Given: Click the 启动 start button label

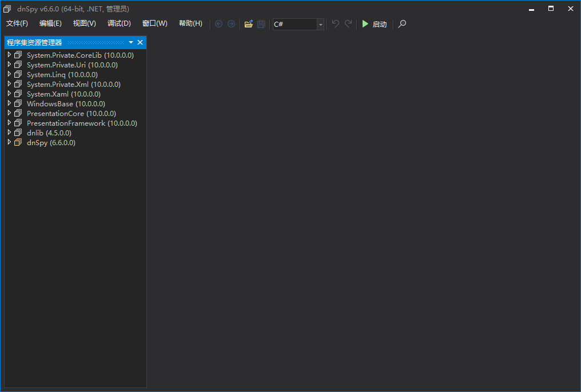Looking at the screenshot, I should [380, 25].
